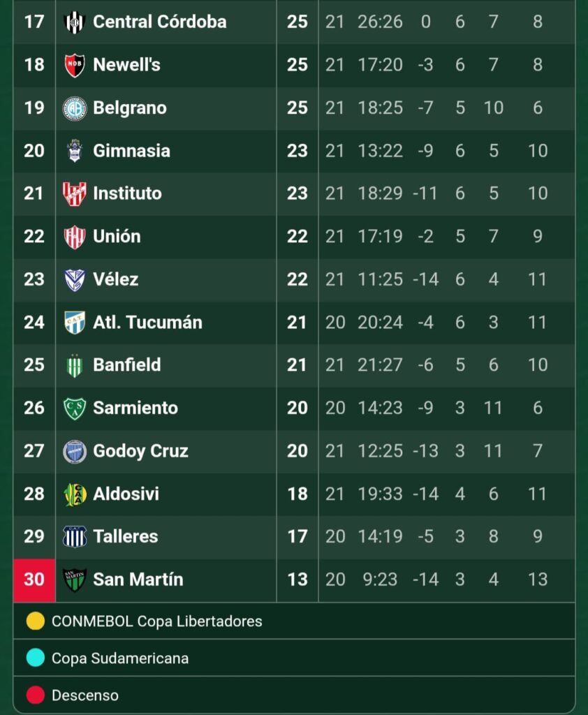Open the Unión team row

(x=294, y=237)
